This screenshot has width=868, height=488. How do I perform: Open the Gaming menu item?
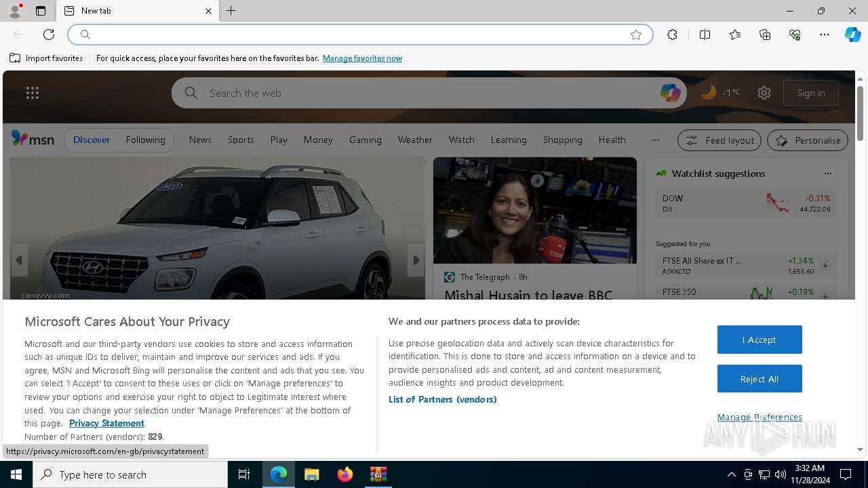point(366,140)
